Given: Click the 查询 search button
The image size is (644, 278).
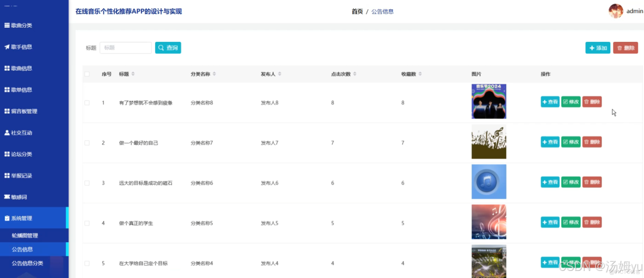Looking at the screenshot, I should [168, 48].
